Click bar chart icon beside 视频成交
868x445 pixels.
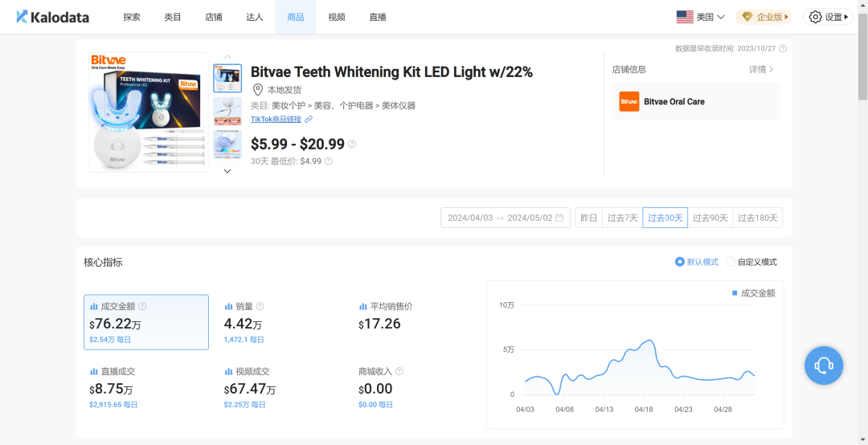228,371
